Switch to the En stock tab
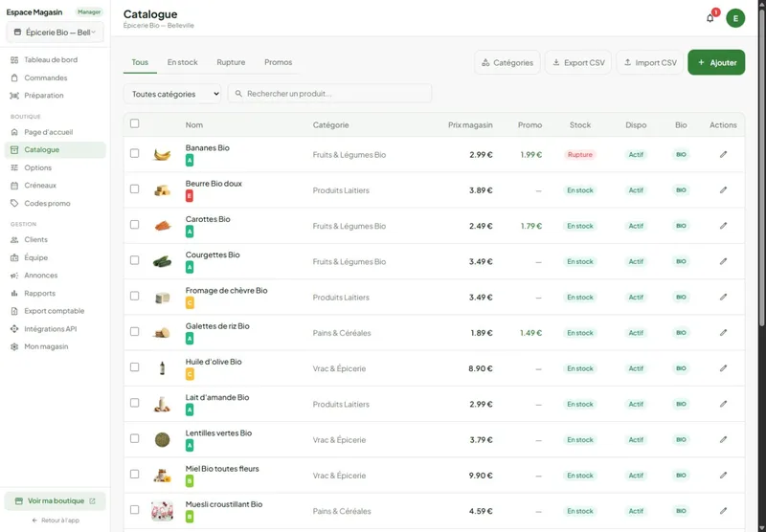 (182, 62)
